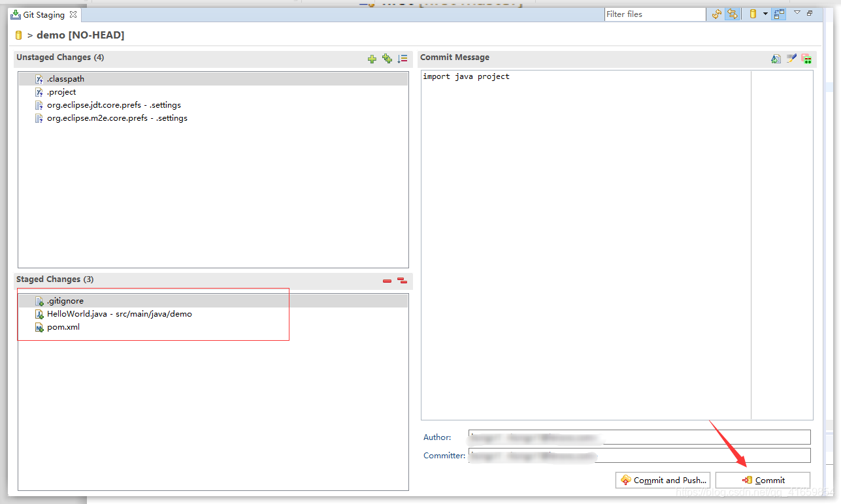Select pom.xml in Staged Changes
841x504 pixels.
[x=213, y=327]
